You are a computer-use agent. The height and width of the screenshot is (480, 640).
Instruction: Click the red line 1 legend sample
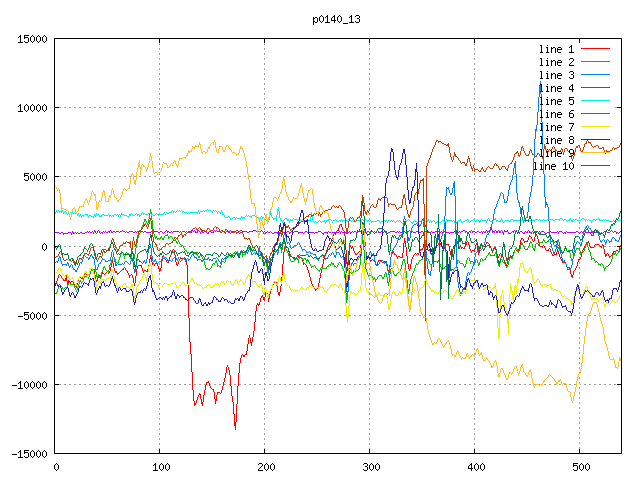click(x=595, y=49)
